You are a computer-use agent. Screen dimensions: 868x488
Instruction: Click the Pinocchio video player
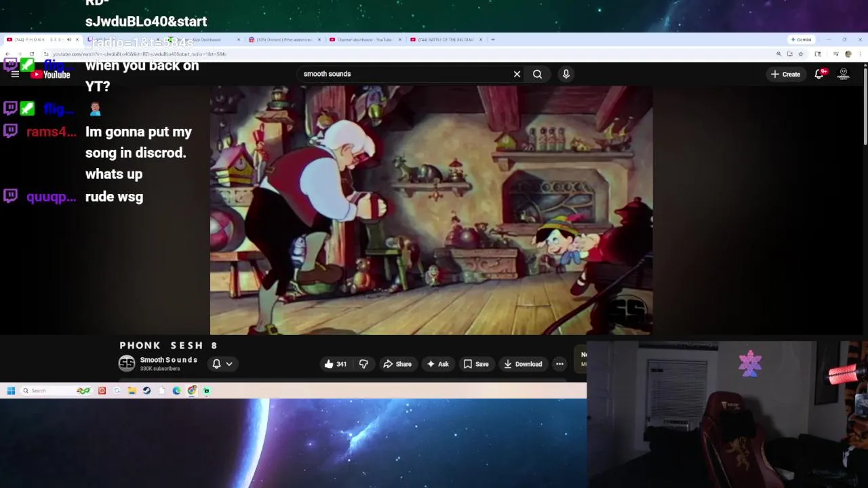431,210
